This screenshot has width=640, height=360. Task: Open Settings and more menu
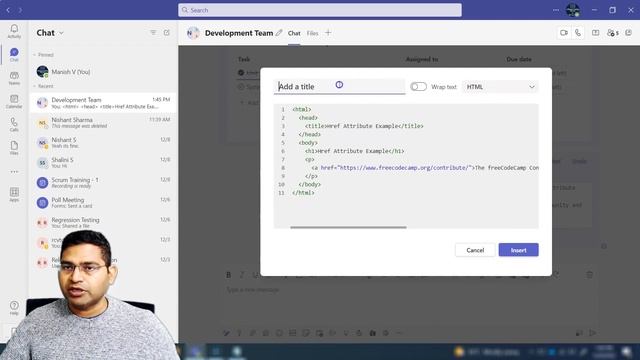[x=556, y=10]
